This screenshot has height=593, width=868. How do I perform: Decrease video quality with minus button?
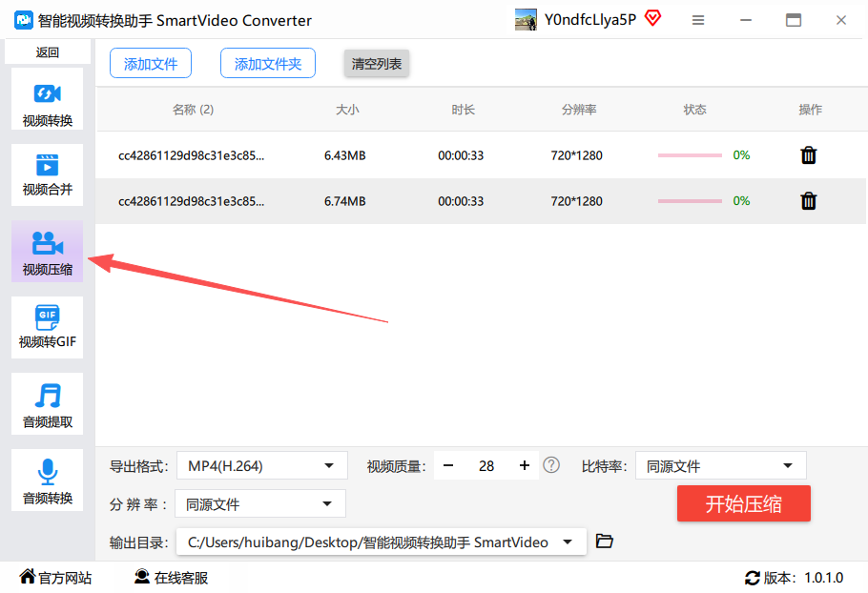click(448, 465)
